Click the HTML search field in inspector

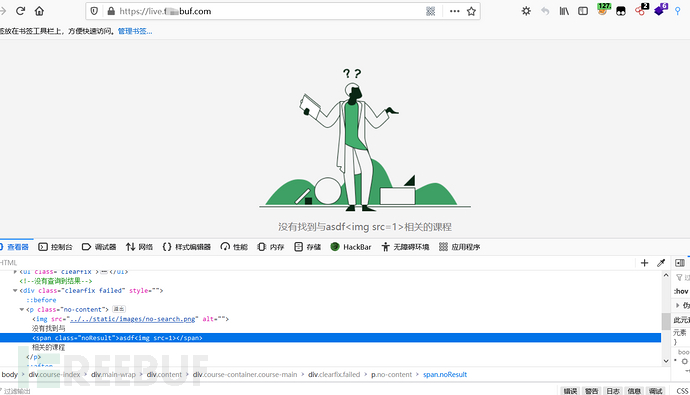[x=317, y=263]
